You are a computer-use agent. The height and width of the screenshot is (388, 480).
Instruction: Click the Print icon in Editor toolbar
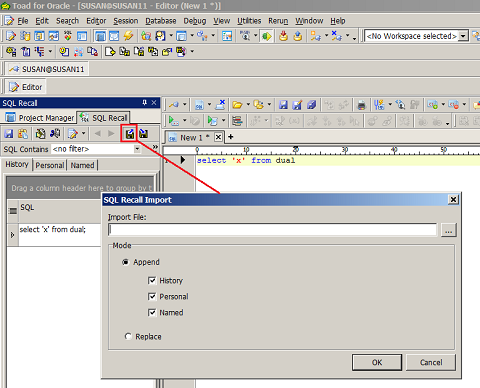[361, 105]
